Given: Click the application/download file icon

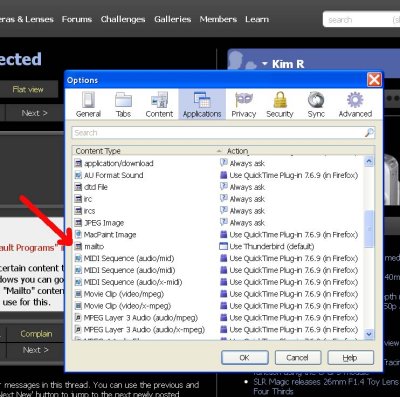Looking at the screenshot, I should (x=78, y=163).
